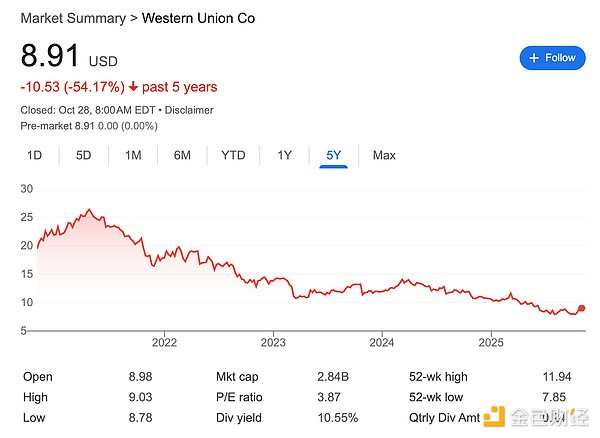Click the 2022 label on chart axis
Screen dimensions: 600x438
point(165,343)
